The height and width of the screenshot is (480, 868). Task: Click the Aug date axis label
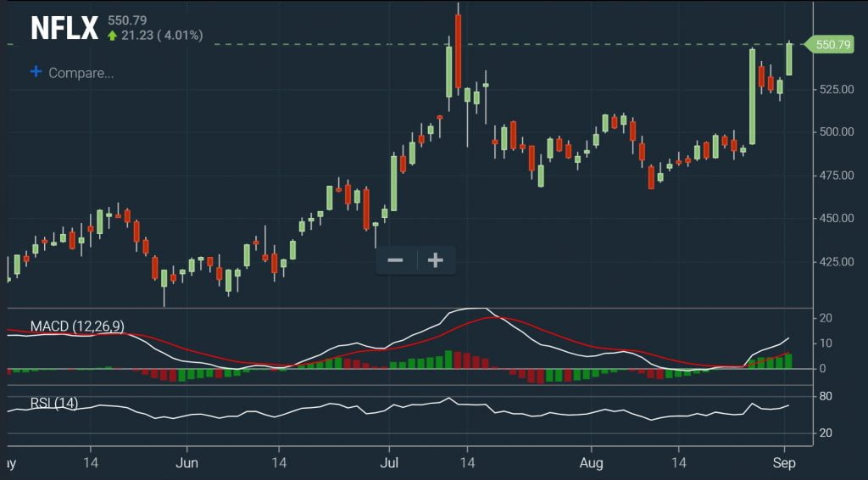pyautogui.click(x=592, y=463)
